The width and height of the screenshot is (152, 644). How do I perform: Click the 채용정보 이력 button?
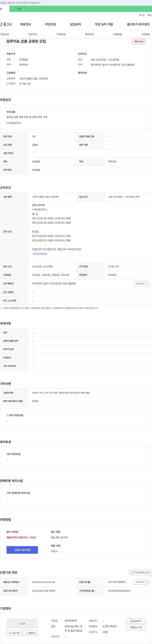(136, 627)
